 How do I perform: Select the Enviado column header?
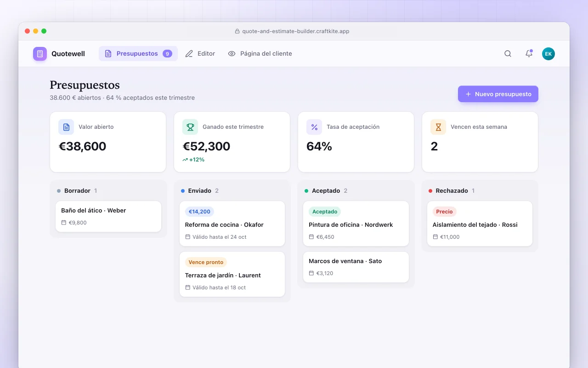200,191
